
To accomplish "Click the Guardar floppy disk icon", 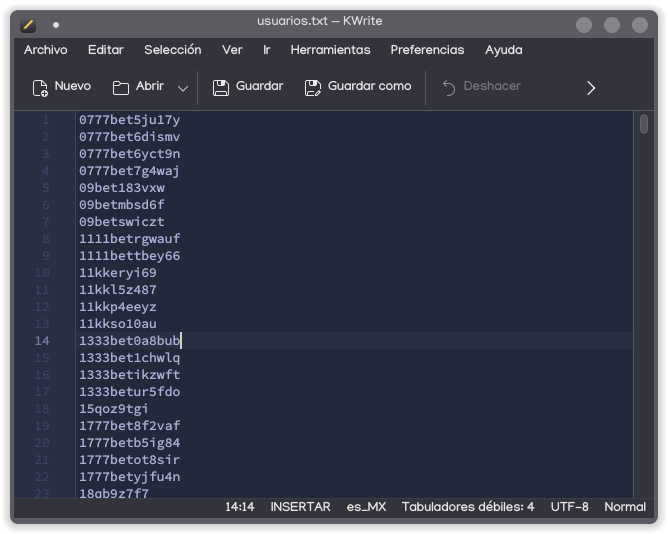I will tap(221, 88).
